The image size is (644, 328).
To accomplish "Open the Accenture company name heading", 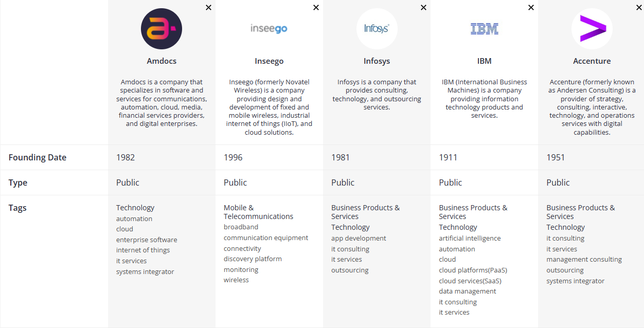I will coord(592,61).
